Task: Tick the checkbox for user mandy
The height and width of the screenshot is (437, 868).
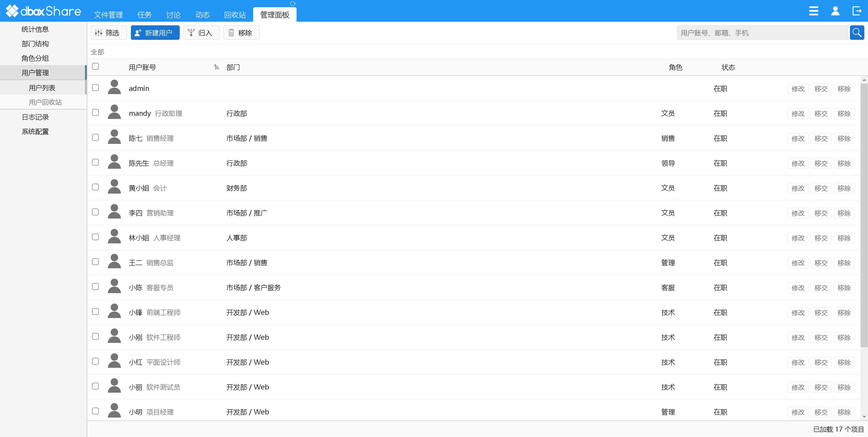Action: click(x=95, y=112)
